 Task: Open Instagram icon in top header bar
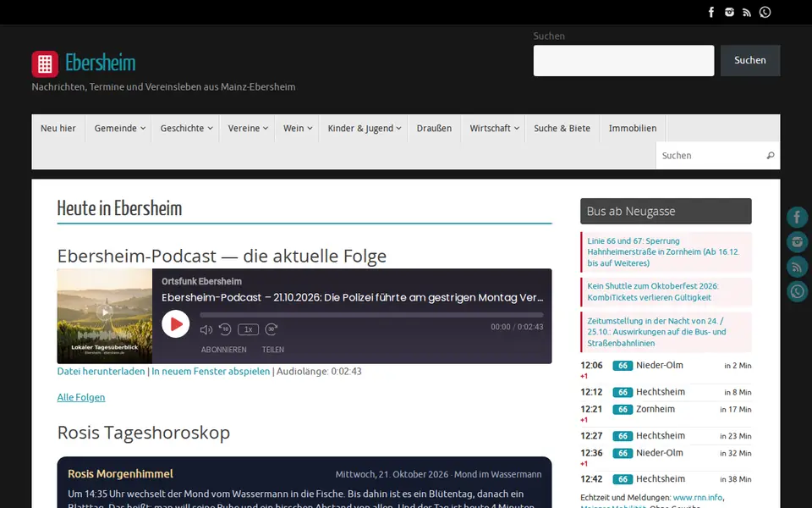pos(729,12)
